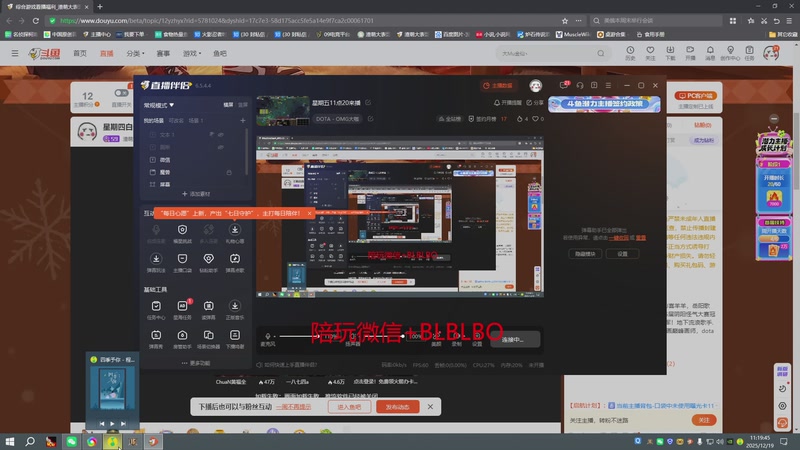
Task: Click edit icon beside DOTA category tag
Action: tap(370, 119)
